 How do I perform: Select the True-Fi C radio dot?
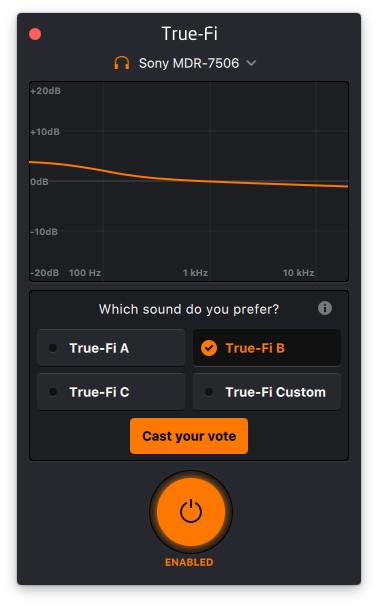53,392
